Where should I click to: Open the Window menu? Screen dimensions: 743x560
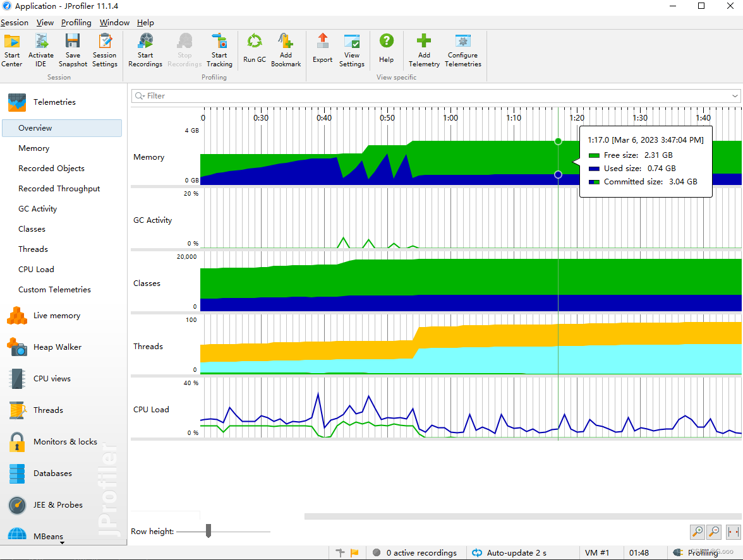[x=115, y=23]
